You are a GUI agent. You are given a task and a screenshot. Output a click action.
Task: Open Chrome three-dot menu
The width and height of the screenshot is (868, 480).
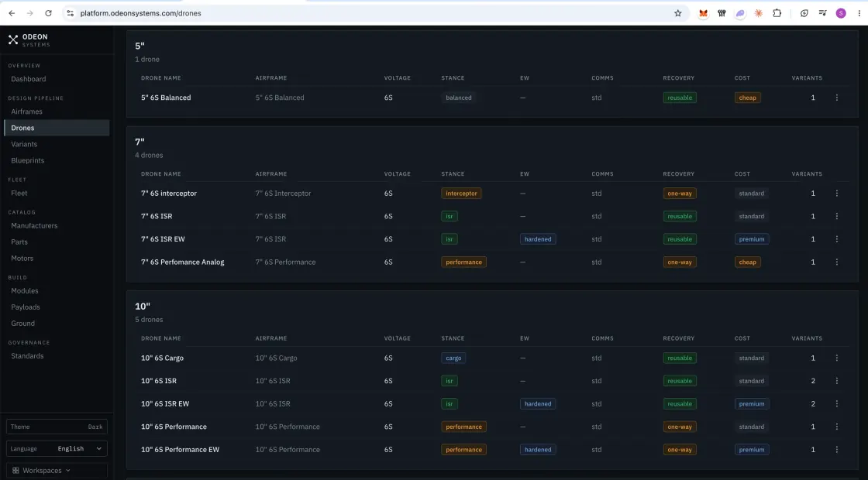(x=859, y=13)
